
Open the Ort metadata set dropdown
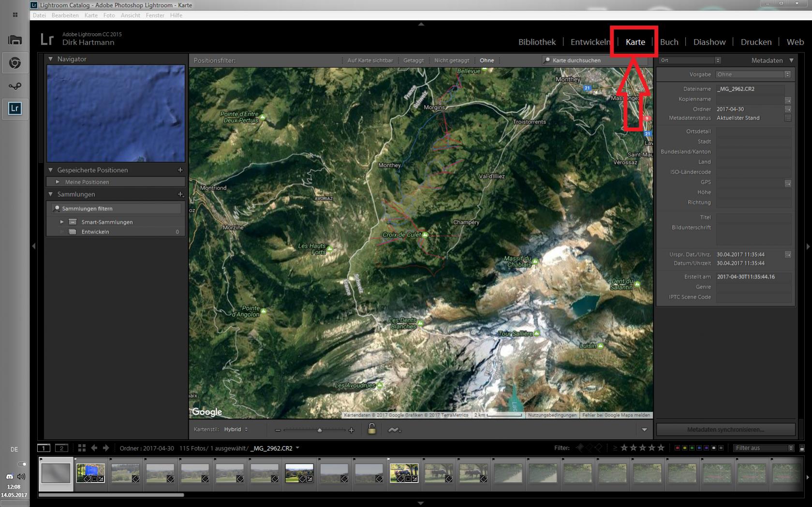(x=690, y=60)
